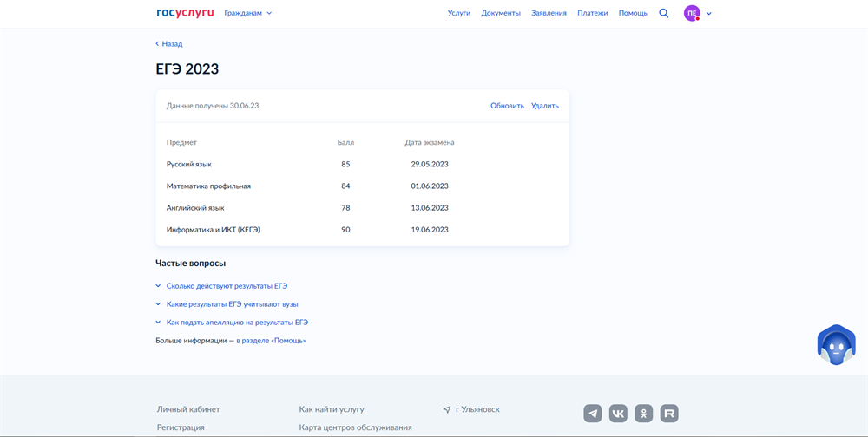Click the Данные получены 30.06.23 text

click(x=213, y=106)
